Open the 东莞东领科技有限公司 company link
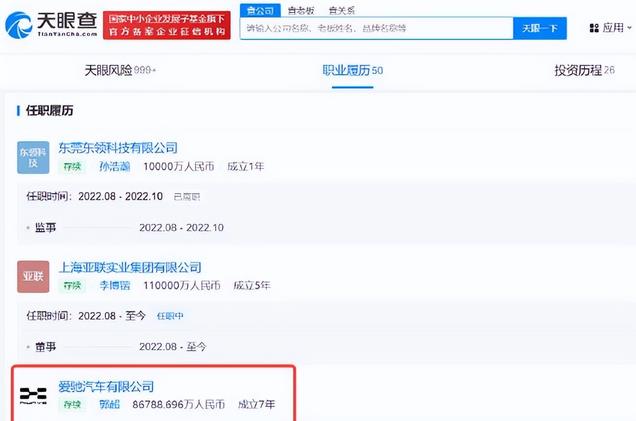636x421 pixels. 118,148
